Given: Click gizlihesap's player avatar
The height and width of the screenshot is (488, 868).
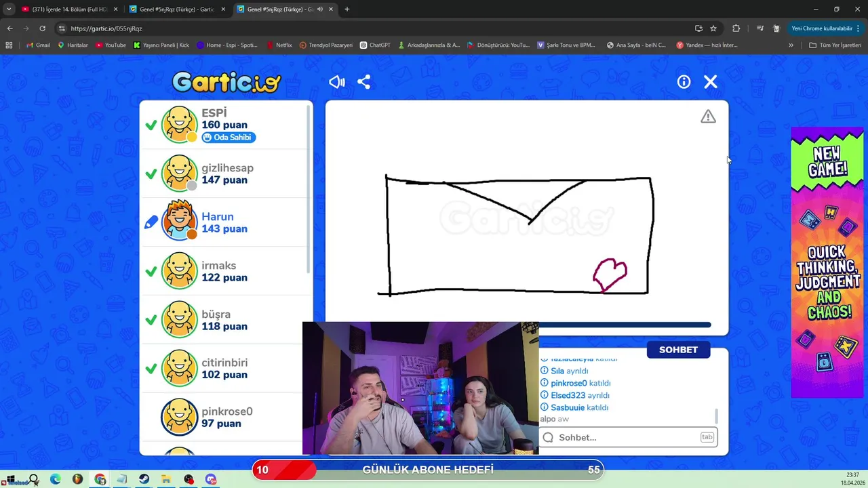Looking at the screenshot, I should (x=180, y=174).
